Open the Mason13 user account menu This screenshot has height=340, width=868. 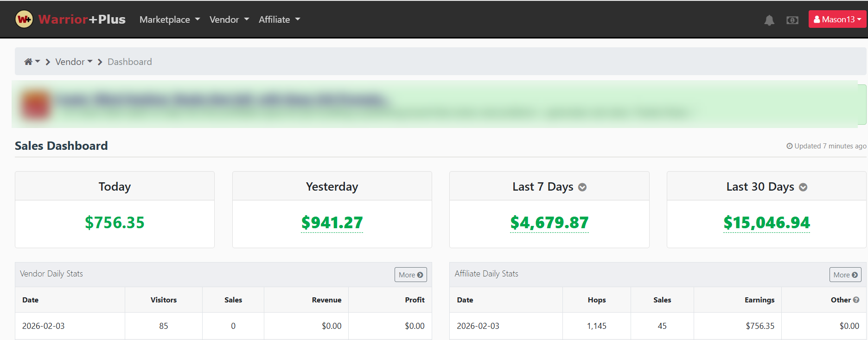[837, 19]
